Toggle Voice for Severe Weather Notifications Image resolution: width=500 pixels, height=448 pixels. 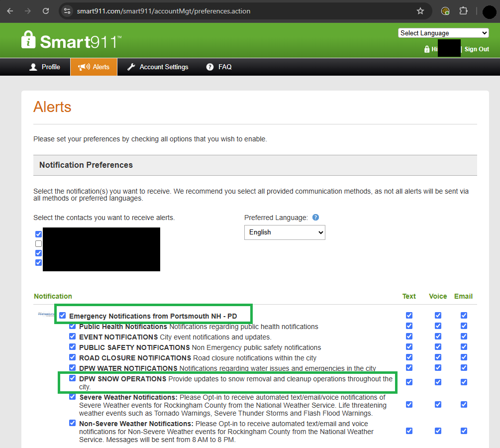438,405
